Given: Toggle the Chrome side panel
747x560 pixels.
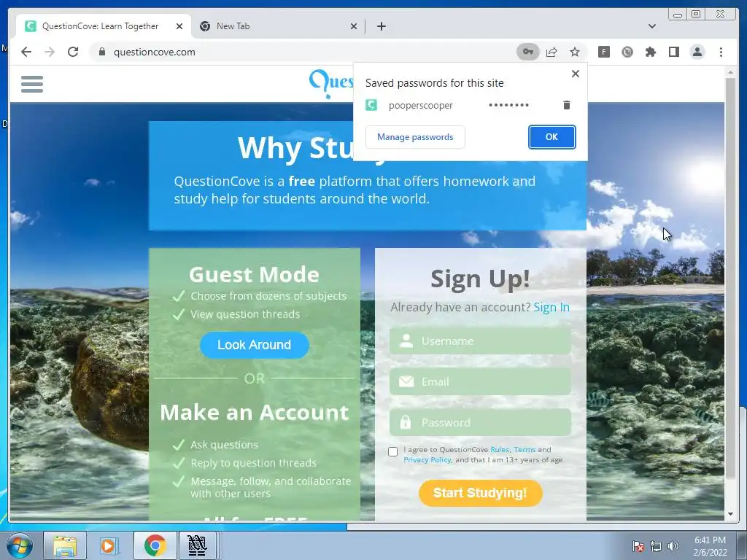Looking at the screenshot, I should click(673, 52).
